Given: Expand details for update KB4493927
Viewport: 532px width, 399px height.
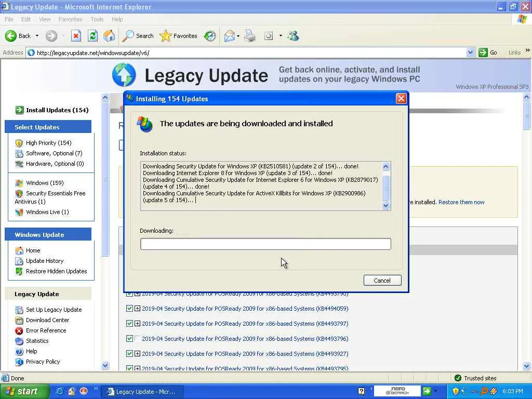Looking at the screenshot, I should (137, 353).
